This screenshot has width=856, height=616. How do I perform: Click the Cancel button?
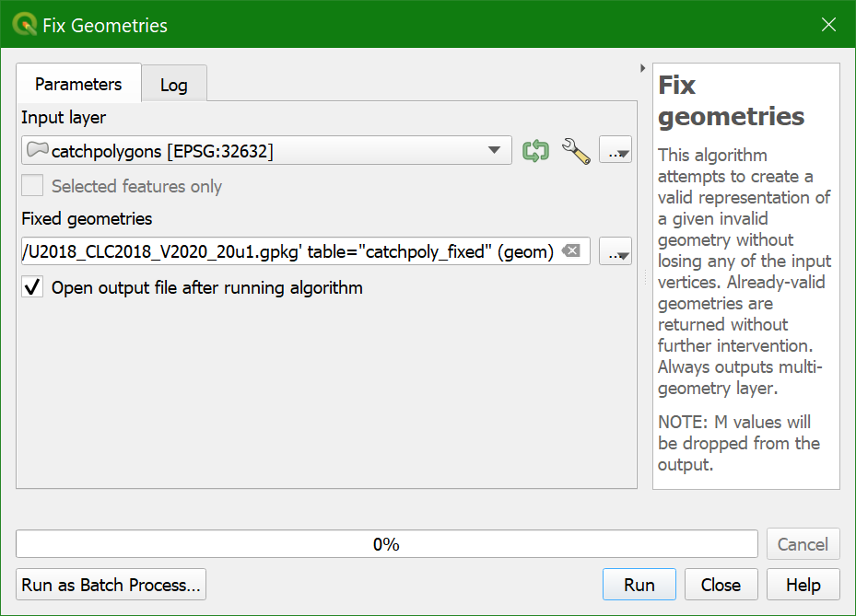(803, 544)
